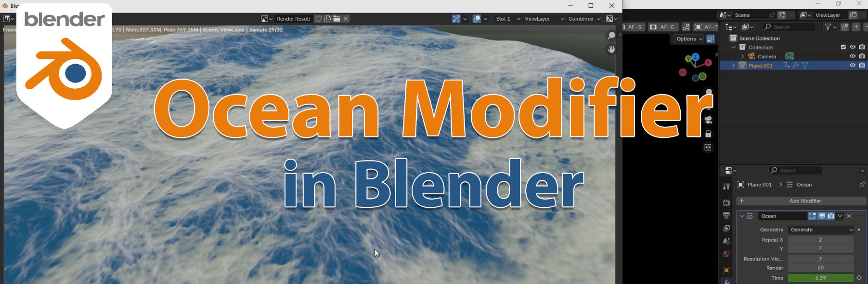Screen dimensions: 868x284
Task: Disable Plane.001 in renders camera icon
Action: click(862, 66)
